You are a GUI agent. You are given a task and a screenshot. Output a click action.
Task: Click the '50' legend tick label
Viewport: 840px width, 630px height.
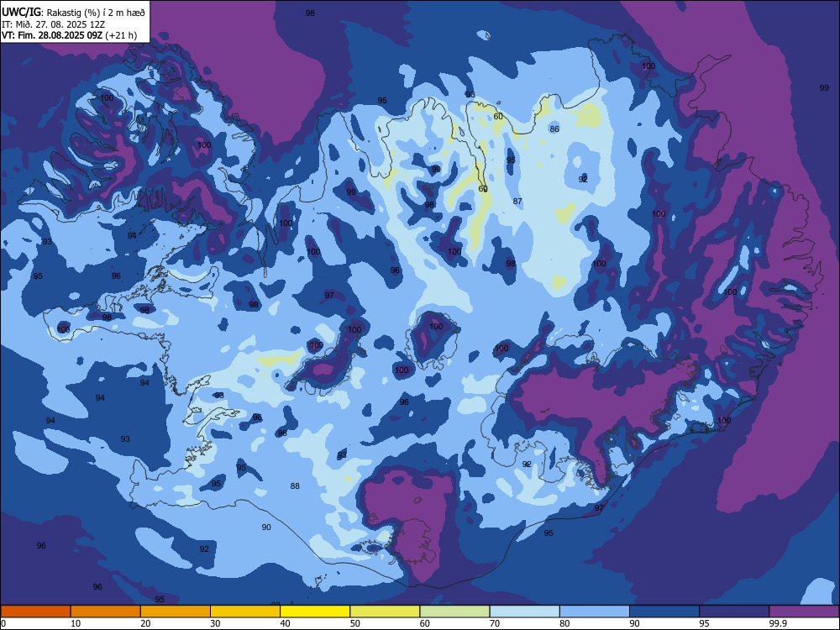point(355,623)
